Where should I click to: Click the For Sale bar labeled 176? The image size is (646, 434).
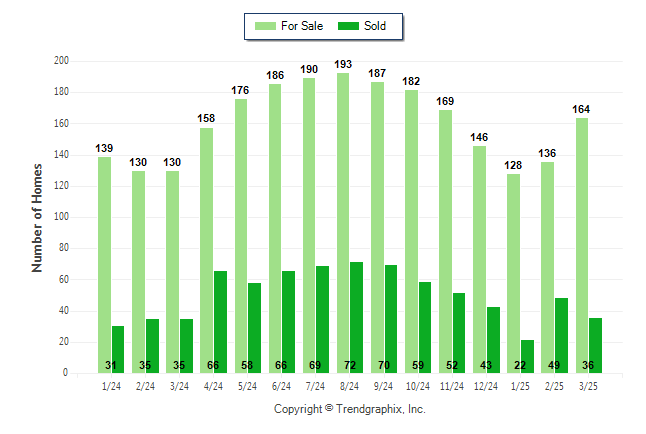coord(241,236)
